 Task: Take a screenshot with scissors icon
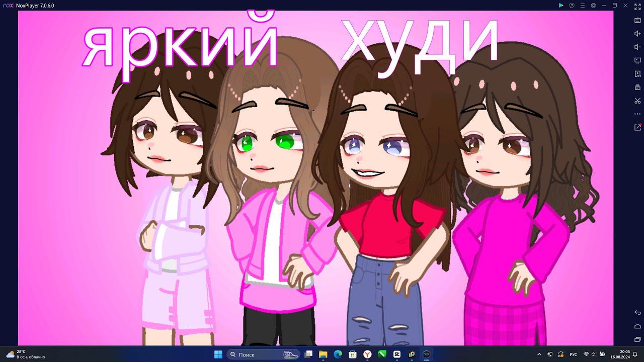coord(637,101)
